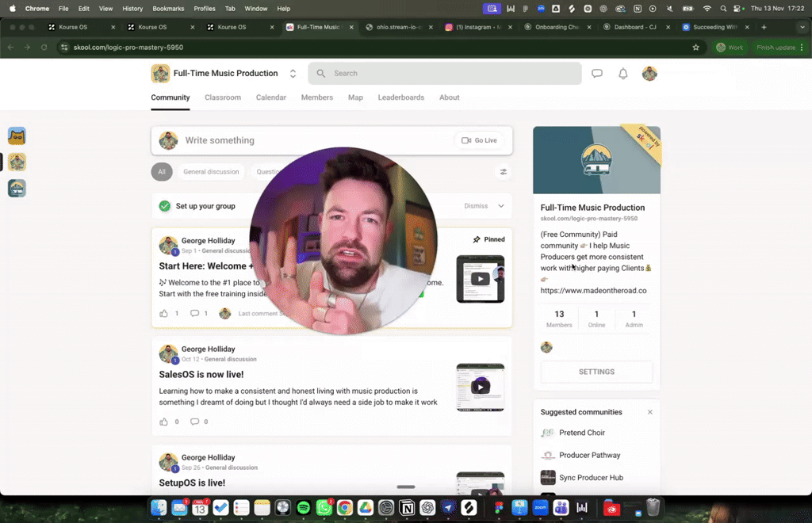Open the Bookmarks menu
Image resolution: width=812 pixels, height=523 pixels.
(x=168, y=8)
